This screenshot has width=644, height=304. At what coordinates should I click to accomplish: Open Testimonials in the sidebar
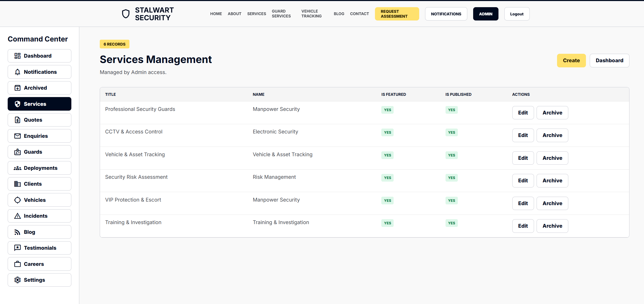pyautogui.click(x=39, y=248)
